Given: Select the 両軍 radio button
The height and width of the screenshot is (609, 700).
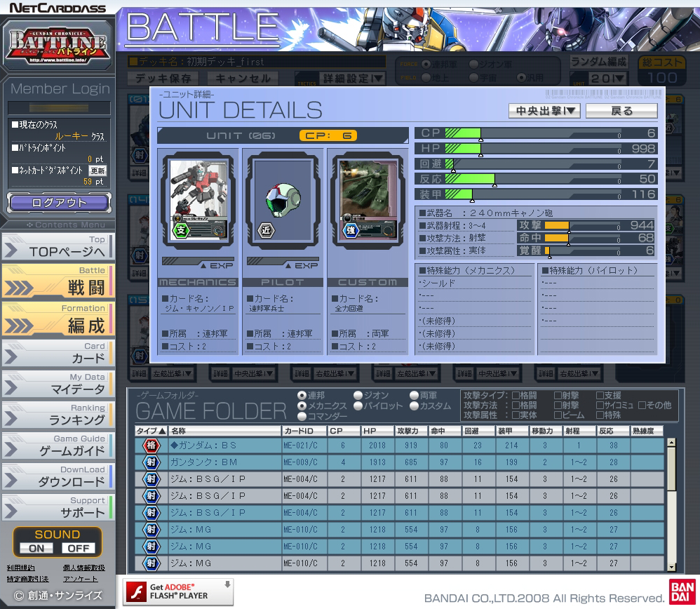Looking at the screenshot, I should tap(415, 395).
